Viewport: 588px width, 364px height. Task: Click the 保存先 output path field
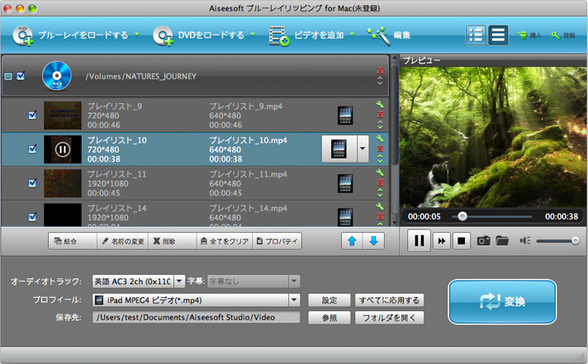196,318
